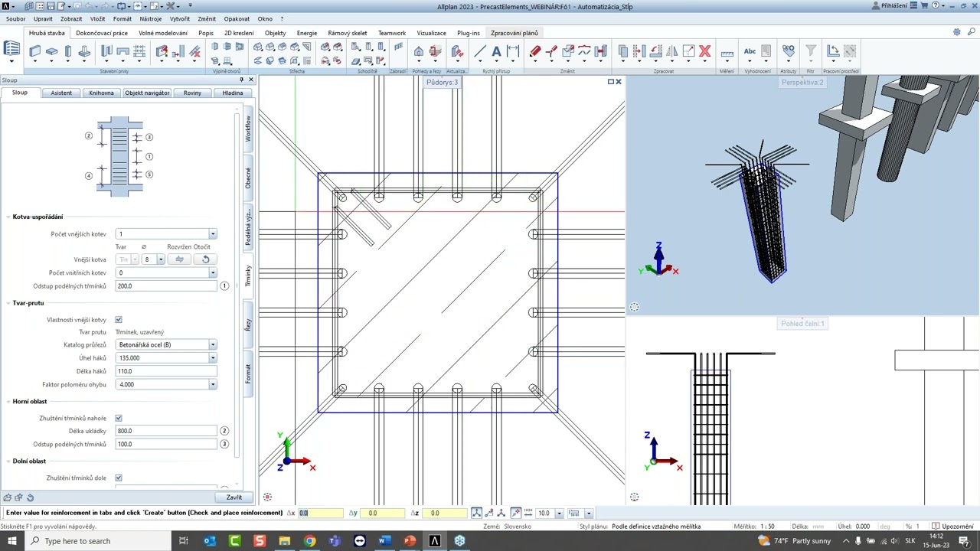The width and height of the screenshot is (980, 551).
Task: Click the Odstup podélných třmínků 200.0 field
Action: tap(166, 286)
